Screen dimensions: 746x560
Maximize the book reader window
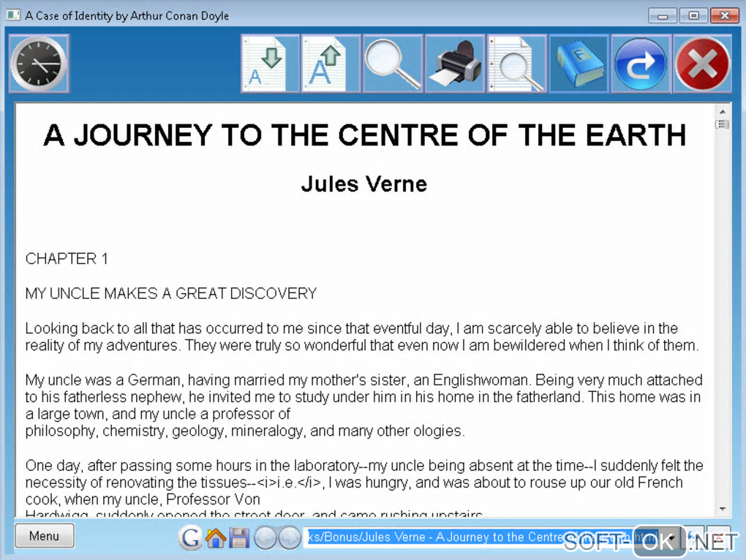coord(693,15)
